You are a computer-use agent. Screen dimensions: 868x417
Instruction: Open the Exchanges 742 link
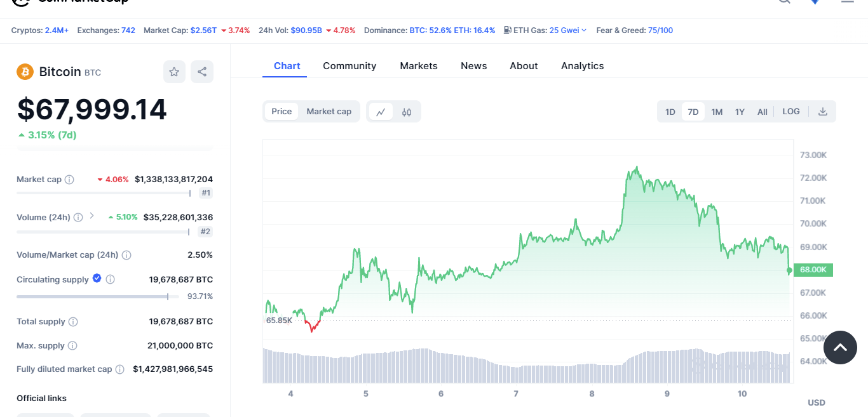click(128, 30)
